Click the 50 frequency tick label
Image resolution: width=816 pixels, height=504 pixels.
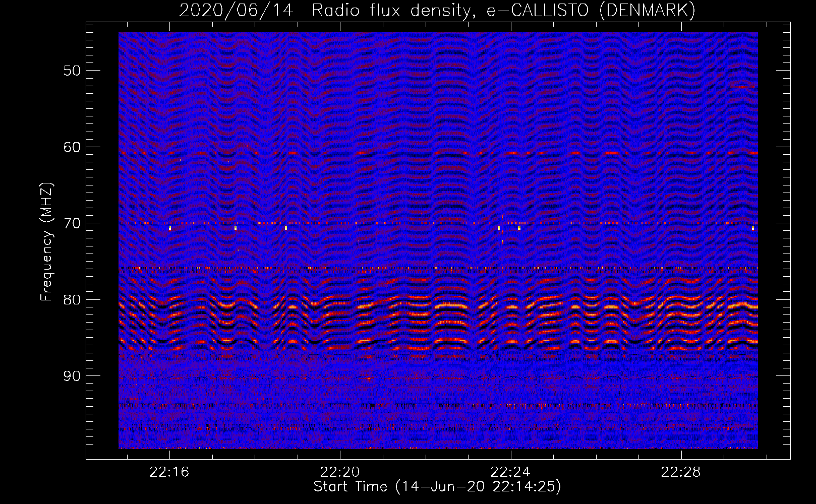pyautogui.click(x=72, y=71)
